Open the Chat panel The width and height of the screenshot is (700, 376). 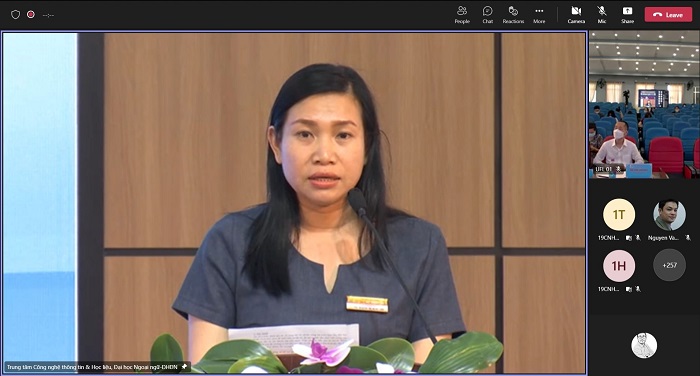point(488,14)
